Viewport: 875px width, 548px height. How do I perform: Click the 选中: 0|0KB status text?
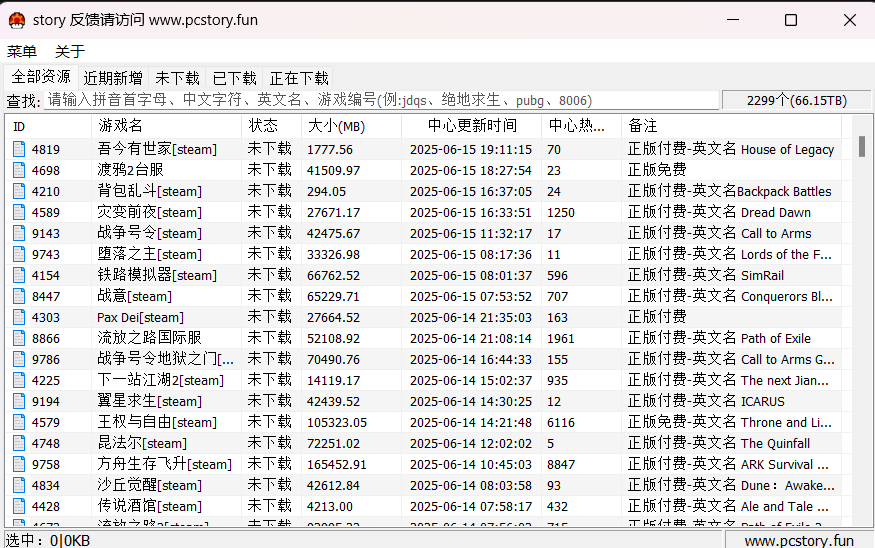coord(47,541)
